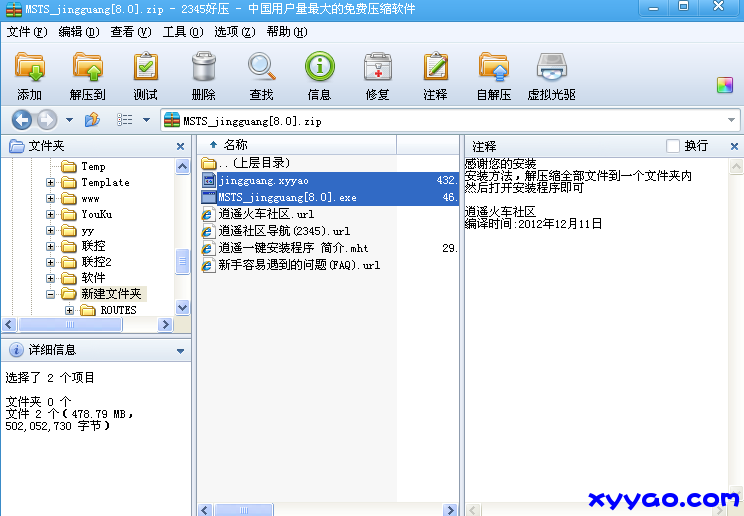Click the 添加 (Add) toolbar icon
The width and height of the screenshot is (744, 516).
click(x=30, y=75)
